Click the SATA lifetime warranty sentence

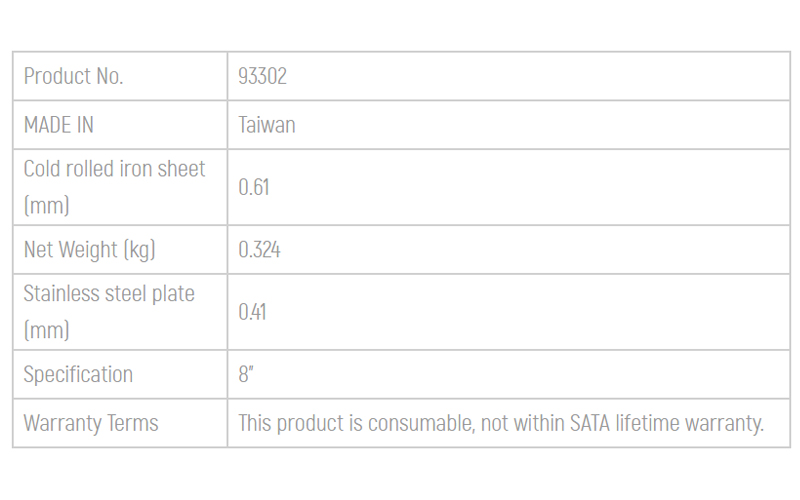501,423
